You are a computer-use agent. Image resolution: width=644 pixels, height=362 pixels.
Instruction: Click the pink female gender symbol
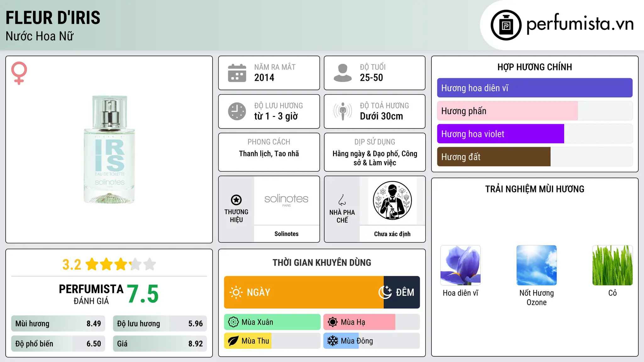(x=19, y=73)
